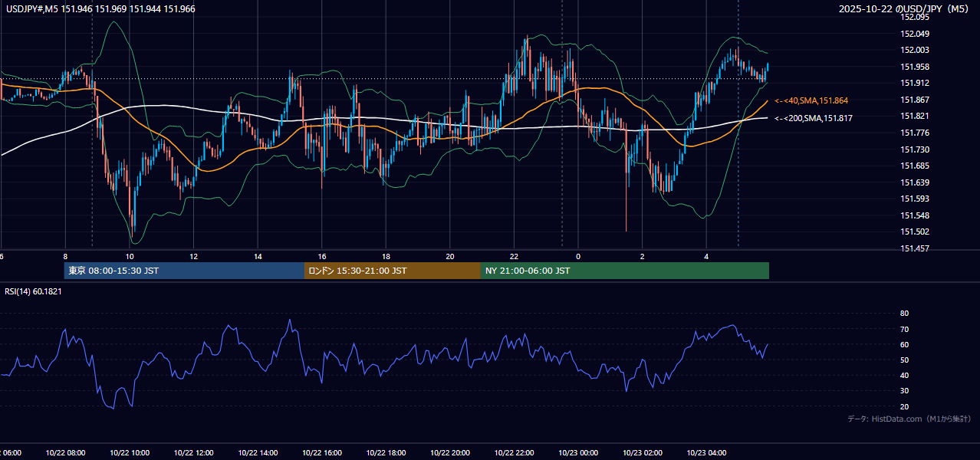Select the ロンドン 15:30-21:00 JST session bar
This screenshot has height=460, width=980.
tap(393, 271)
